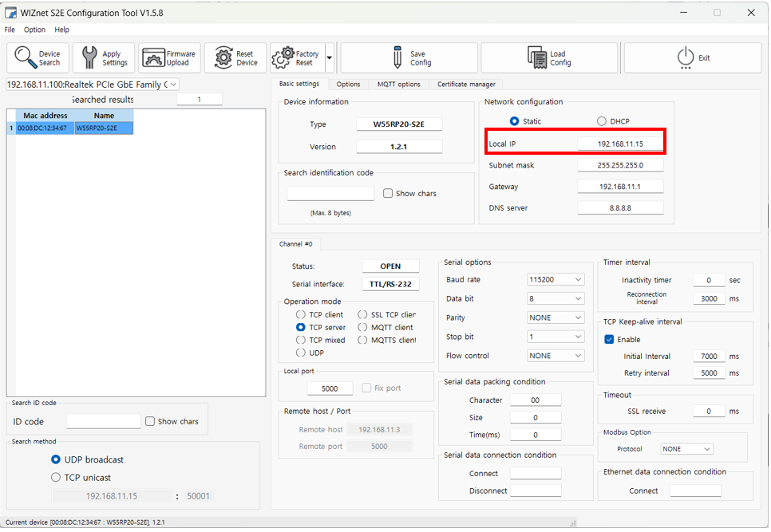This screenshot has height=532, width=771.
Task: Click the Load Config icon
Action: [x=537, y=58]
